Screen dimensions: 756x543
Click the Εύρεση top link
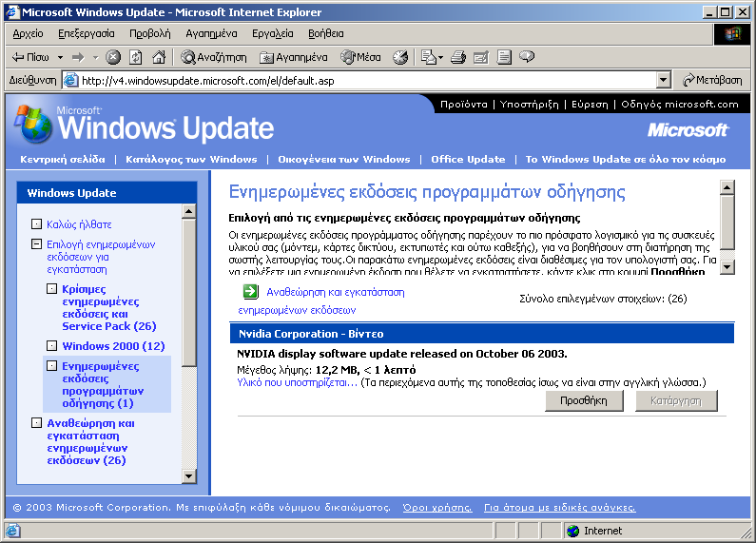(590, 105)
